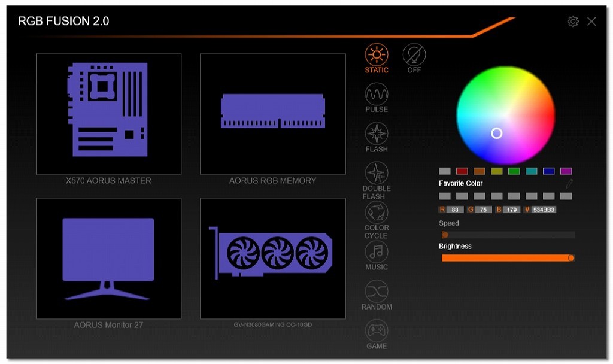Click the Favorite Color label
613x364 pixels.
tap(460, 183)
